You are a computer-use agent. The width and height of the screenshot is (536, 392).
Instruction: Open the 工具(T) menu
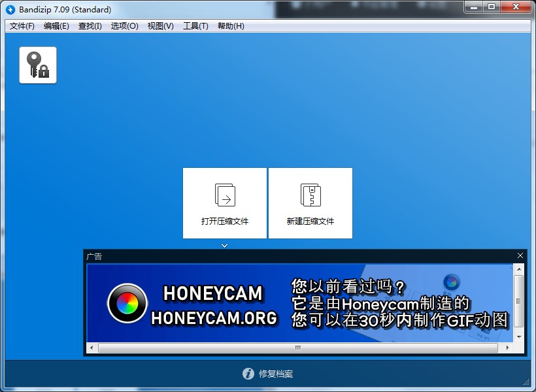[195, 26]
